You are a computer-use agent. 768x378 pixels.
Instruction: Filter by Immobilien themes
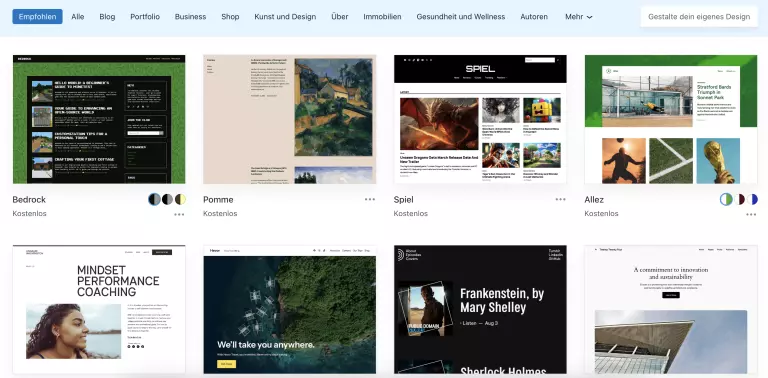tap(383, 17)
